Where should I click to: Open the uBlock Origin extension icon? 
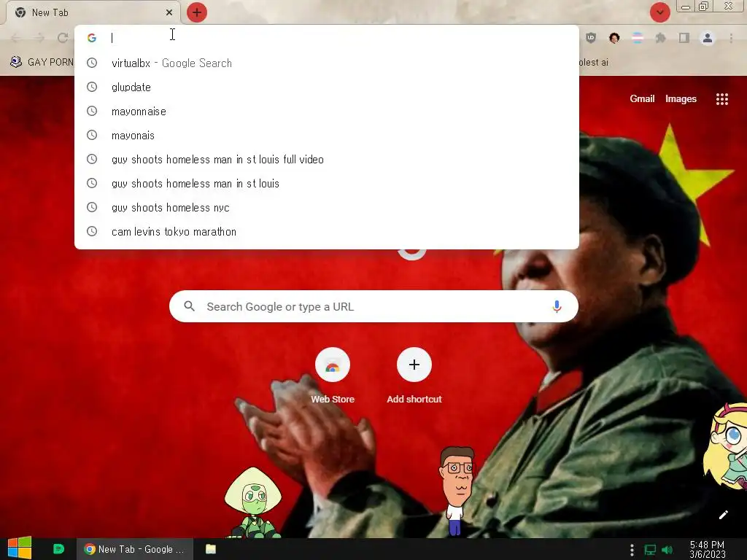[591, 38]
